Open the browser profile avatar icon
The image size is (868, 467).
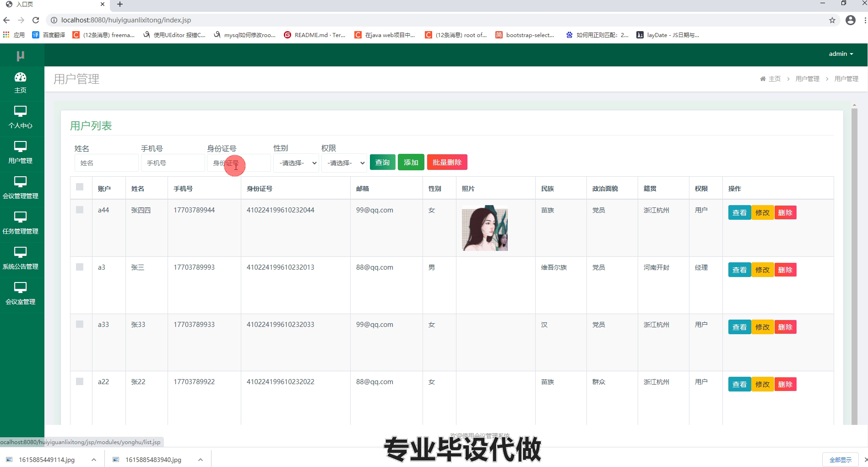pos(851,20)
